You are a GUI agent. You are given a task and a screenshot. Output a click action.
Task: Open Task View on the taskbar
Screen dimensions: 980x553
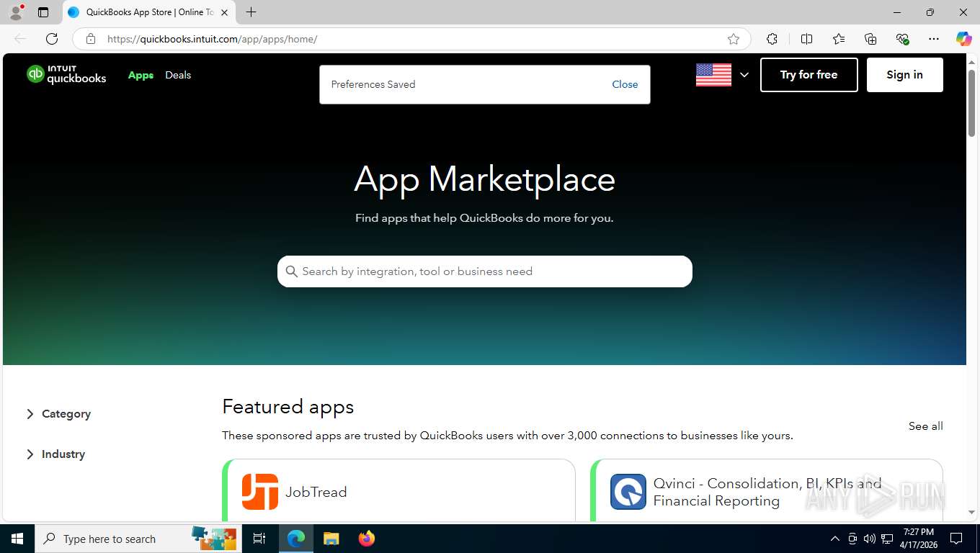(259, 539)
